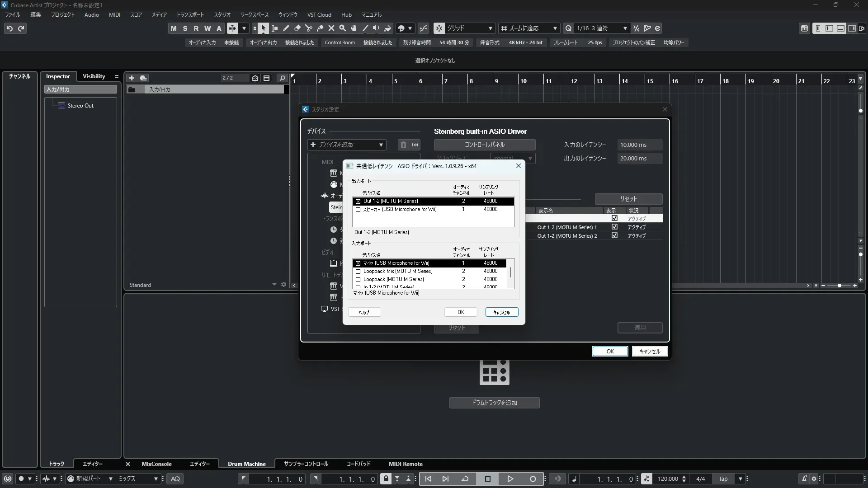Check the スピーカー (USB Microphone for Wii) output

pos(358,210)
